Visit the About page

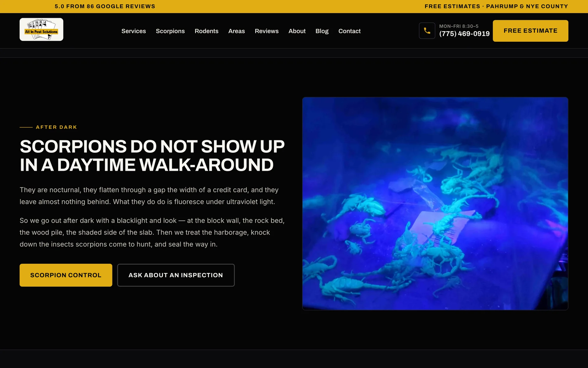297,31
